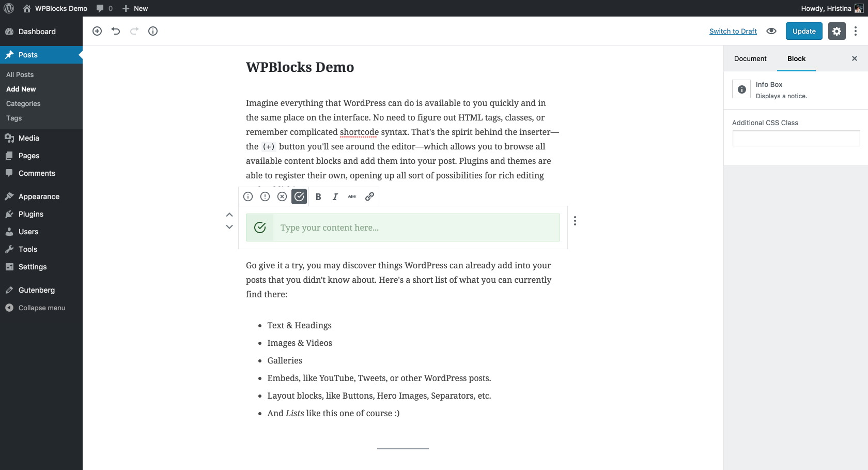868x470 pixels.
Task: Open the Plugins menu
Action: click(x=41, y=214)
